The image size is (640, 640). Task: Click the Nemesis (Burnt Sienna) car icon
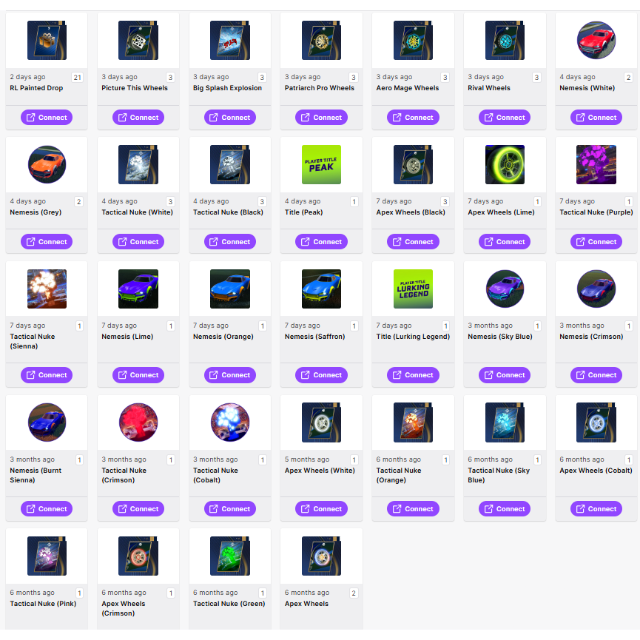pyautogui.click(x=46, y=422)
